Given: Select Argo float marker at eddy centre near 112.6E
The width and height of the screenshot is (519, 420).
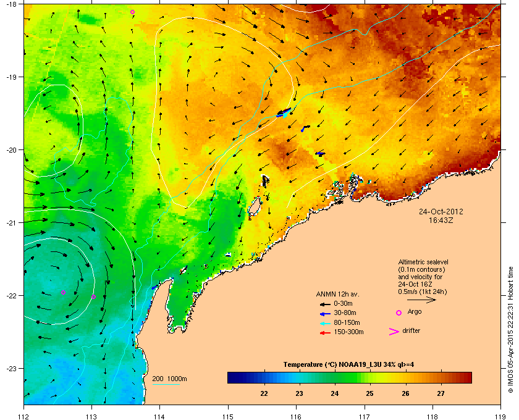Looking at the screenshot, I should tap(63, 292).
